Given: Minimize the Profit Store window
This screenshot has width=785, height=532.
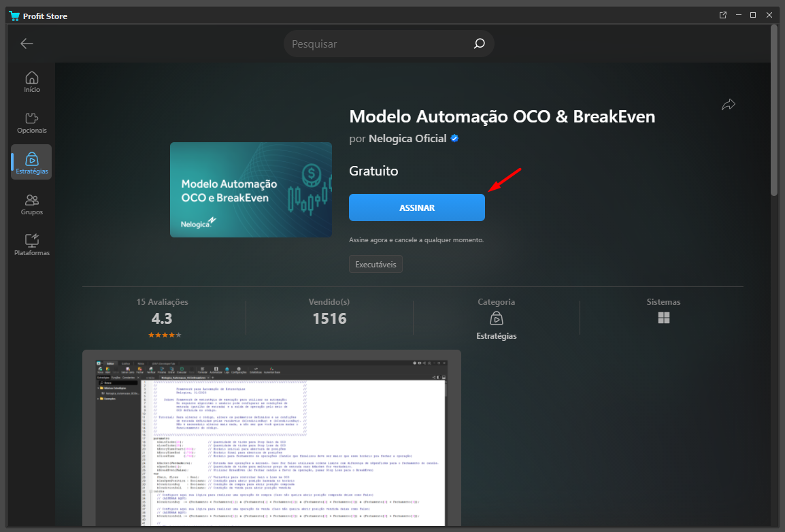Looking at the screenshot, I should tap(739, 15).
